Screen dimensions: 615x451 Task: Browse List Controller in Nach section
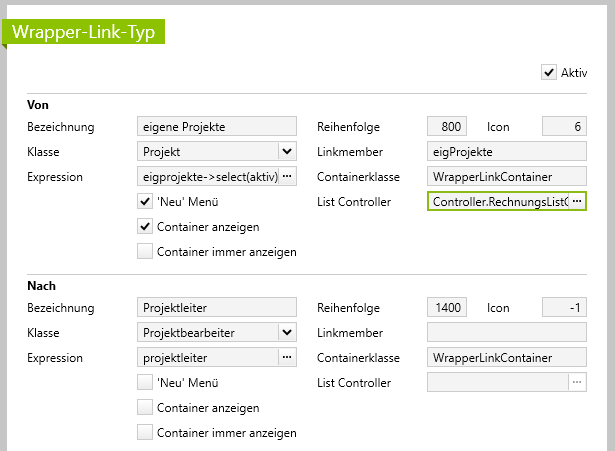(576, 382)
